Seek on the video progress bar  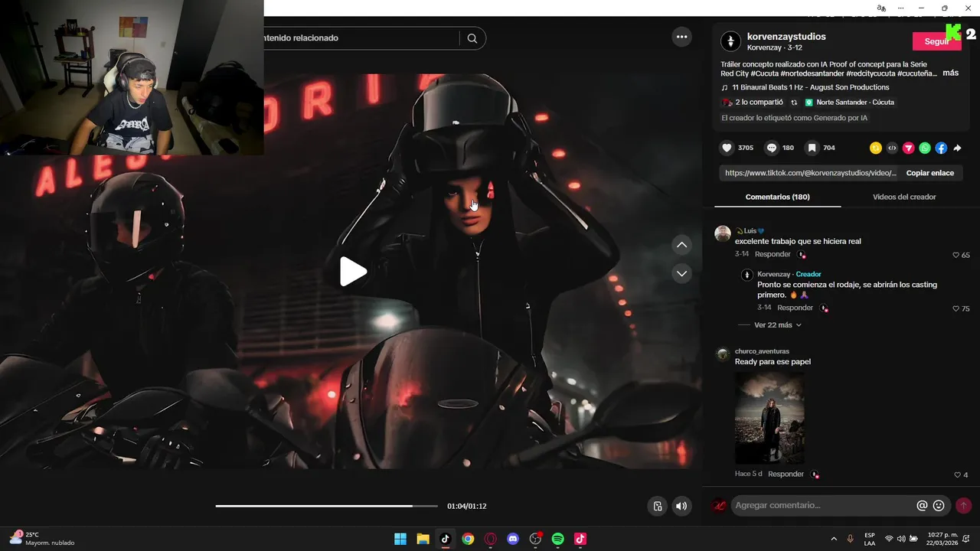[326, 506]
